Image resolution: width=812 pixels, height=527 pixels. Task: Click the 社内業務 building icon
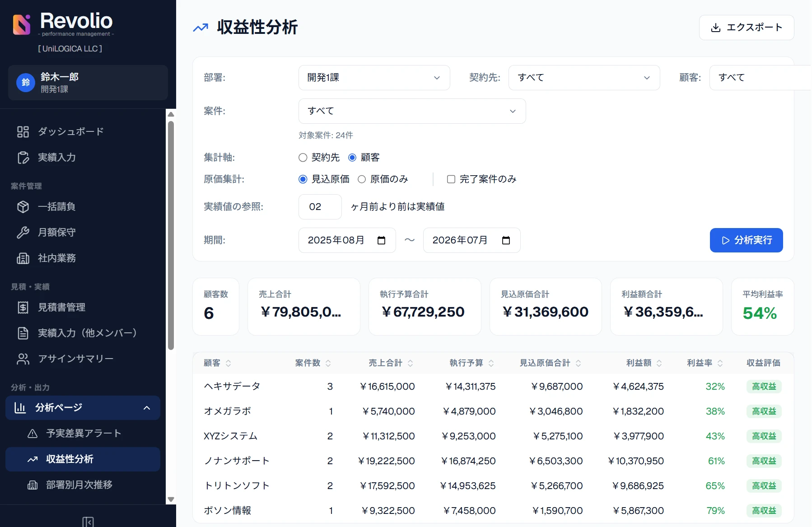click(23, 258)
